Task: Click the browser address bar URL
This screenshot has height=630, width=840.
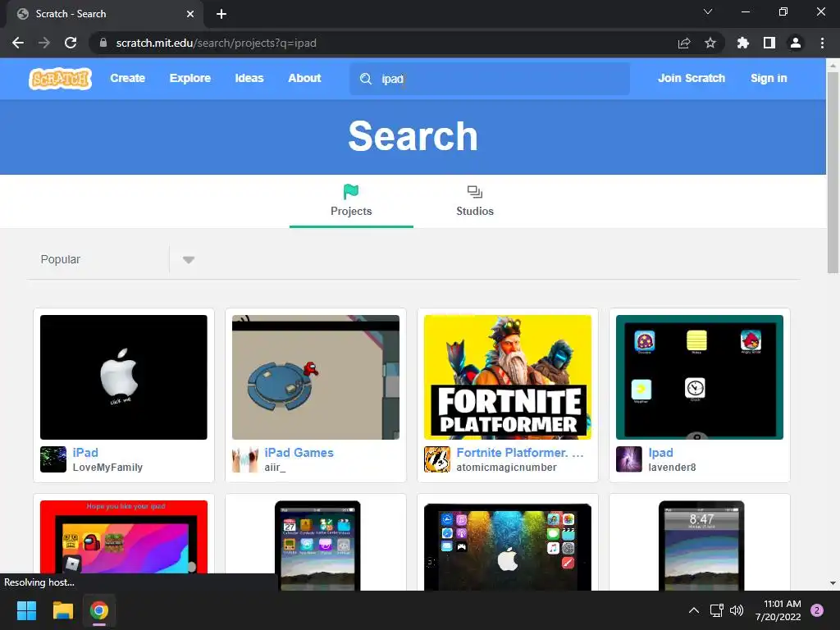Action: 216,43
